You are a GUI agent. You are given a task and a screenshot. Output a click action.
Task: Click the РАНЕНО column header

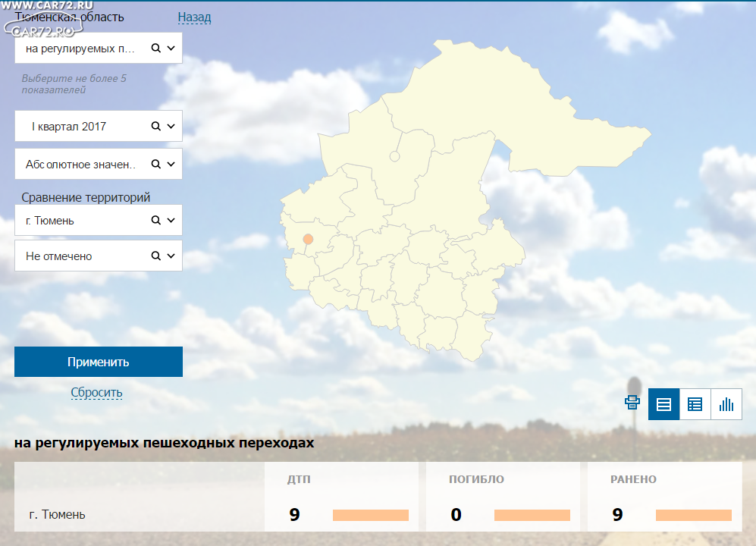coord(633,479)
